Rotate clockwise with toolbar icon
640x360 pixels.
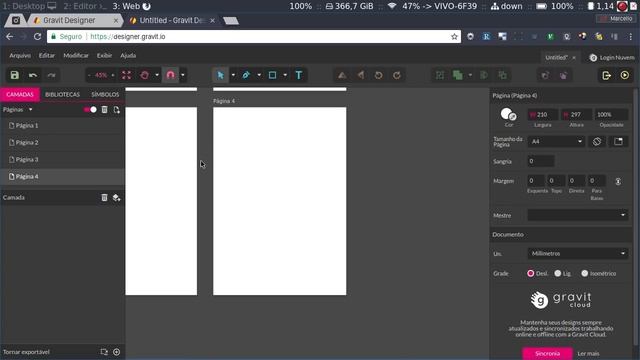[397, 75]
